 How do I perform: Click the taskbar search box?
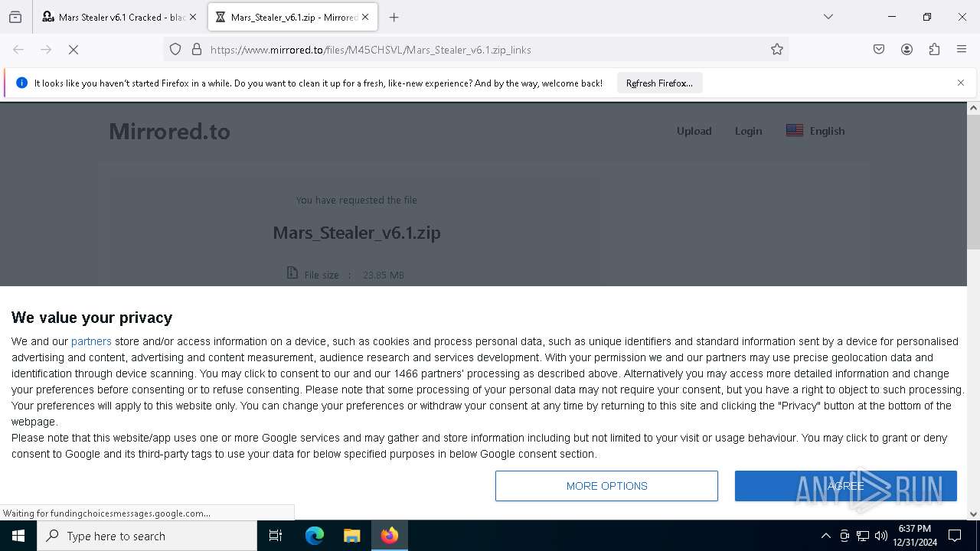tap(147, 536)
